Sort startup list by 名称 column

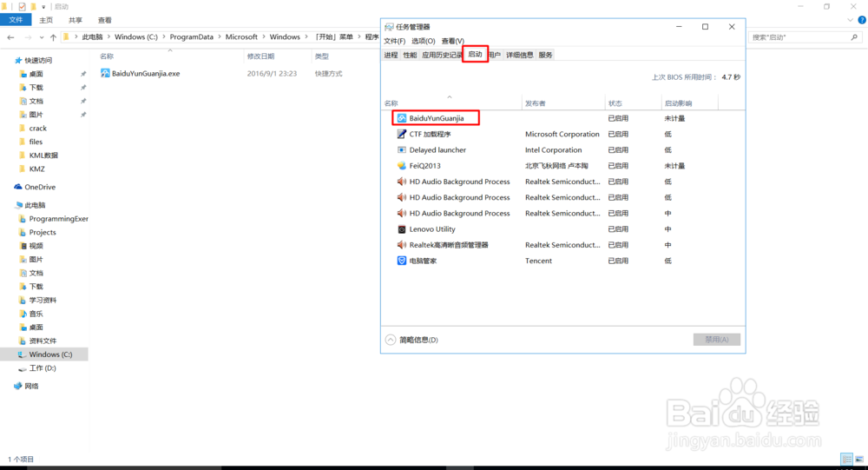(x=451, y=103)
